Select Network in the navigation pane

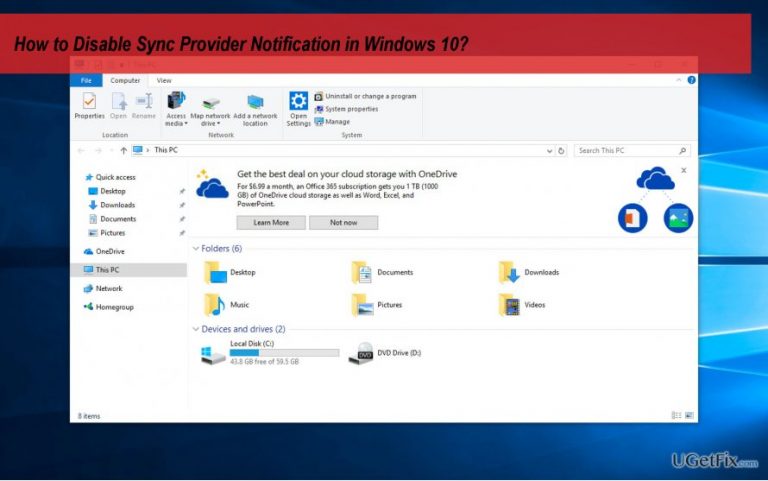click(103, 289)
